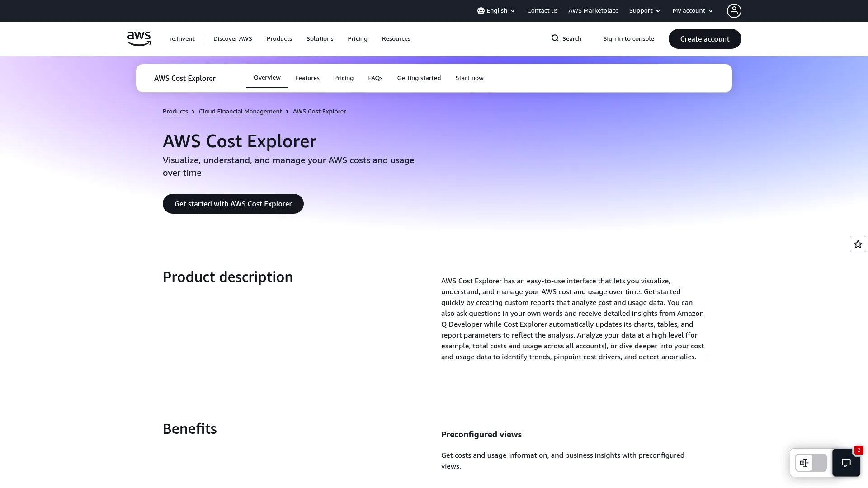Click the search magnifier icon
The image size is (868, 488).
(x=555, y=38)
